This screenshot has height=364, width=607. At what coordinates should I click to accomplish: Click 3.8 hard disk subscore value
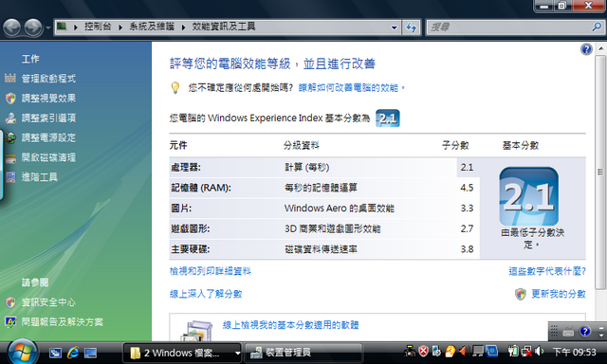[x=467, y=249]
